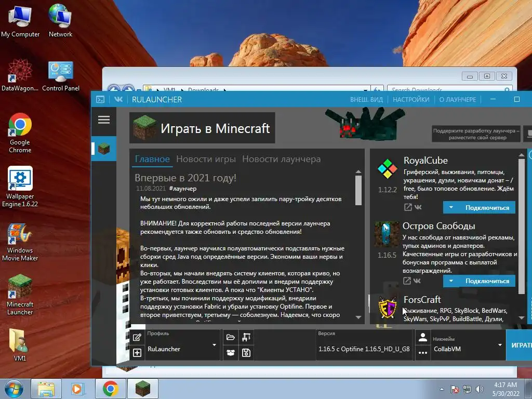Open the VK icon in RuLauncher title bar

[118, 99]
